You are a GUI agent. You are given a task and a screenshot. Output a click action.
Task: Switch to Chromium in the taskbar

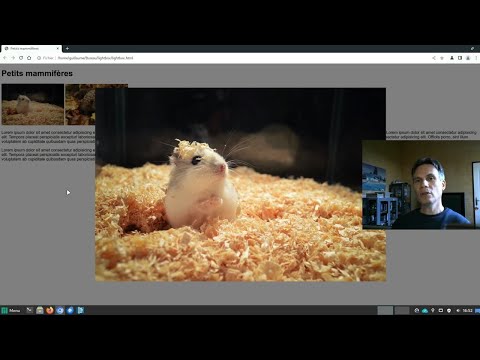pos(60,311)
